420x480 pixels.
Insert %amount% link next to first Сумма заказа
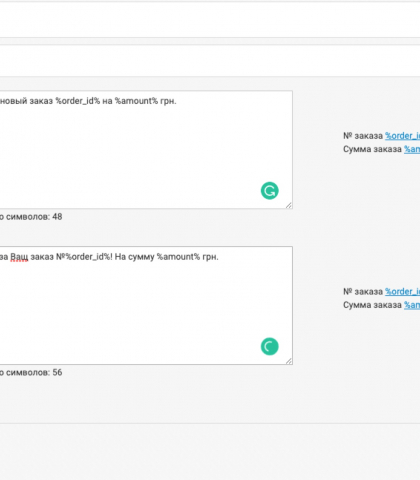tap(412, 149)
